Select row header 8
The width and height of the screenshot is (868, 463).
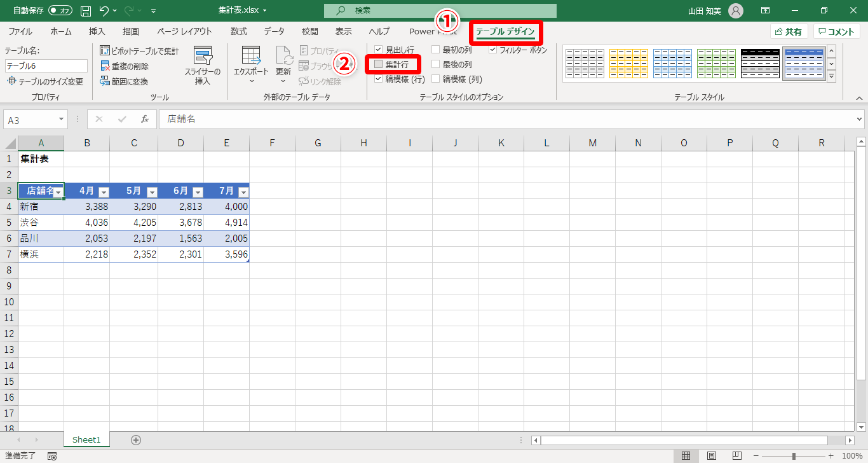point(9,270)
